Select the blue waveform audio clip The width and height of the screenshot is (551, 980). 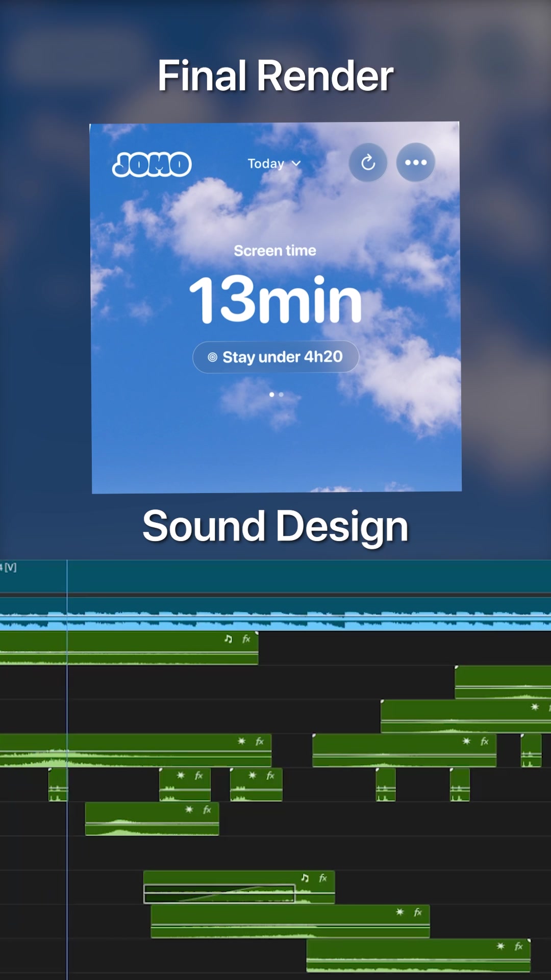pos(275,614)
